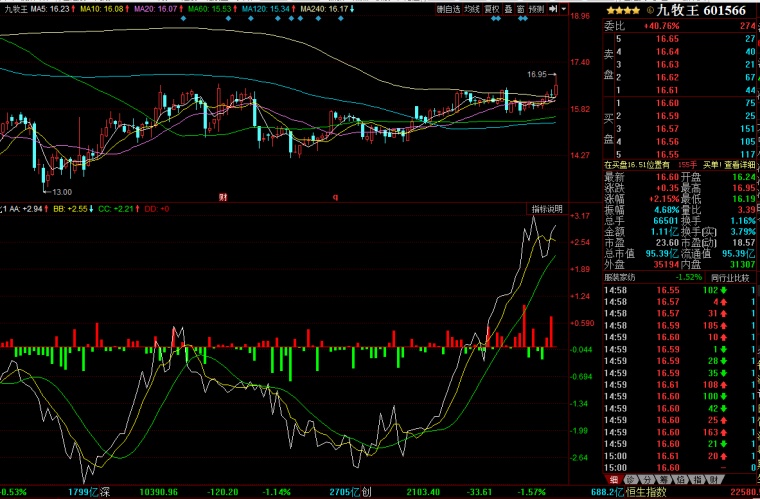This screenshot has width=760, height=499.
Task: Select the MA20: 16.07 indicator label
Action: pyautogui.click(x=158, y=9)
